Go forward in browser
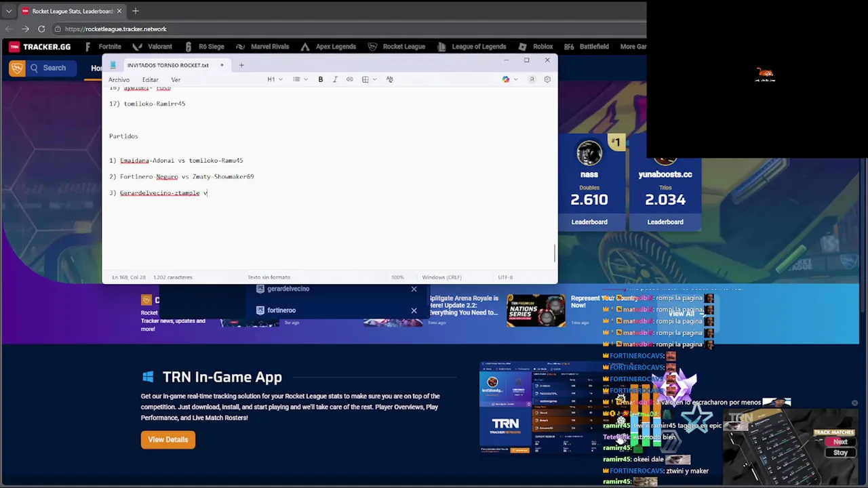Screen dimensions: 868x488 [x=25, y=29]
